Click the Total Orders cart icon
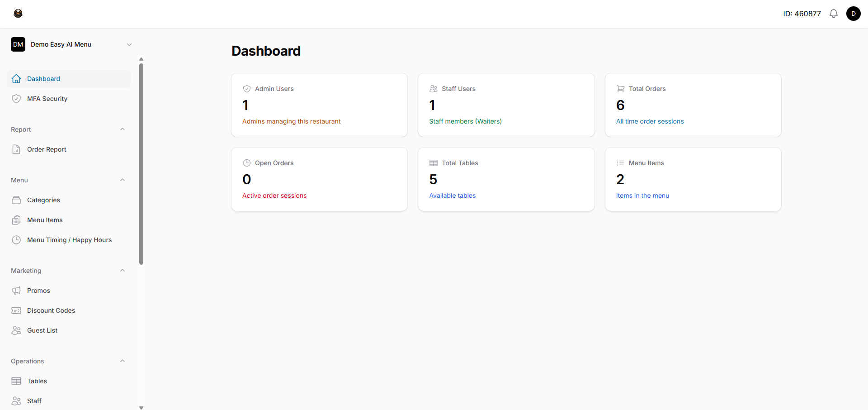Image resolution: width=868 pixels, height=410 pixels. (x=621, y=89)
